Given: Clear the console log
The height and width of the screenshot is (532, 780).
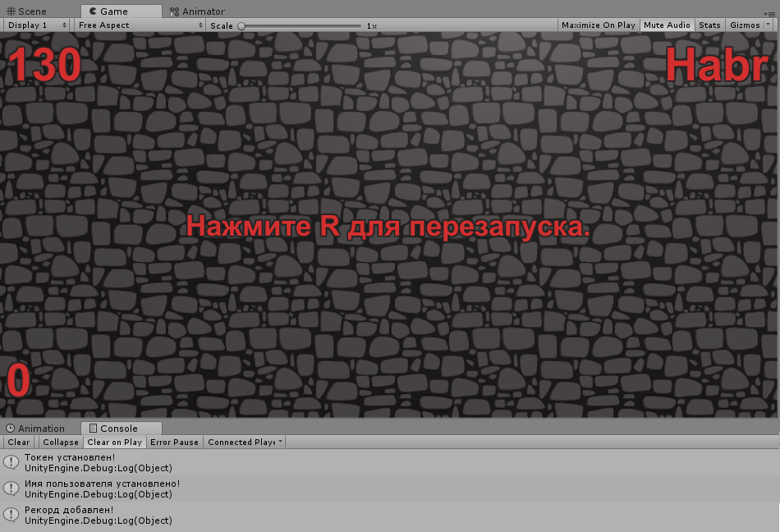Looking at the screenshot, I should coord(18,442).
